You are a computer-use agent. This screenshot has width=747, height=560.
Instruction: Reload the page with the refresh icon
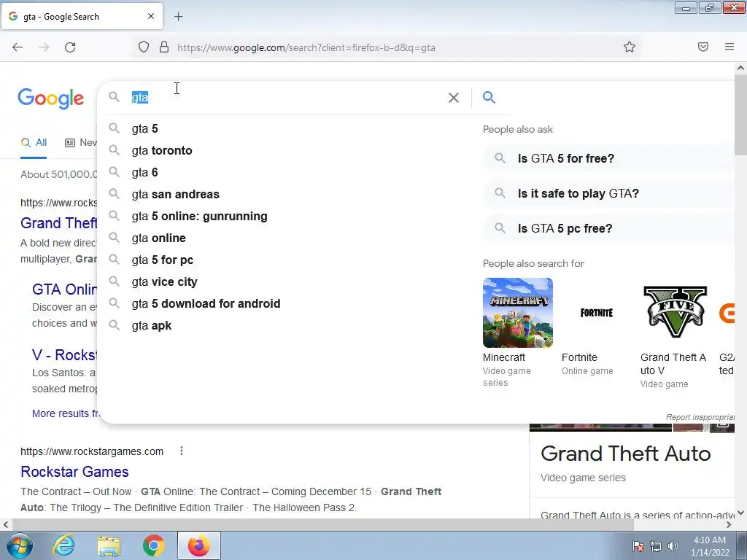click(70, 47)
